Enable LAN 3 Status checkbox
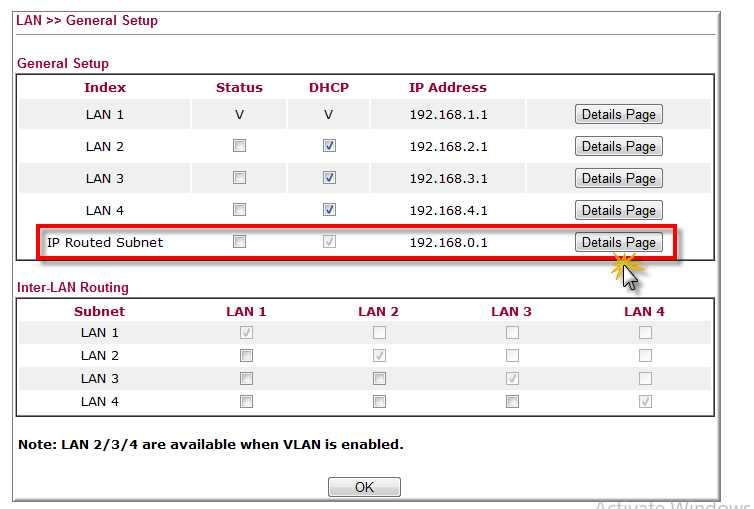The image size is (754, 509). point(239,178)
